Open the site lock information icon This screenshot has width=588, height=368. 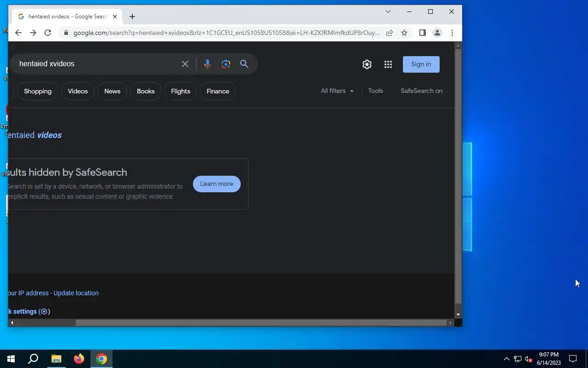tap(66, 33)
